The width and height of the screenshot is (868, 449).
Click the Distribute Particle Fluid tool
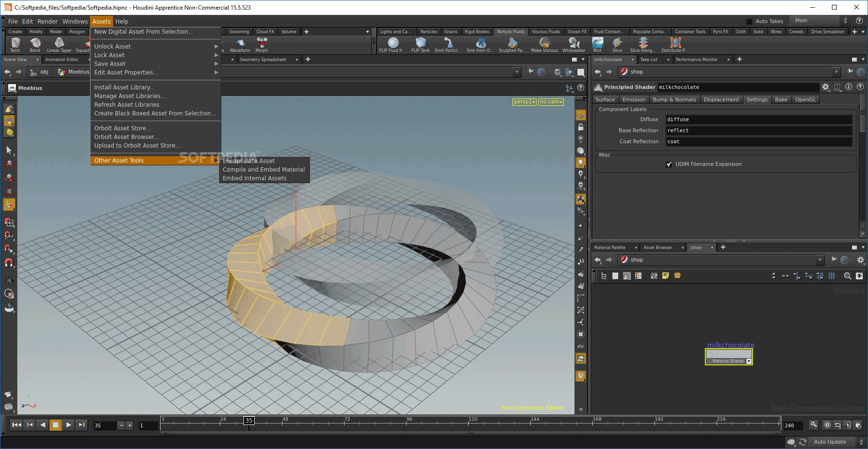(x=675, y=45)
